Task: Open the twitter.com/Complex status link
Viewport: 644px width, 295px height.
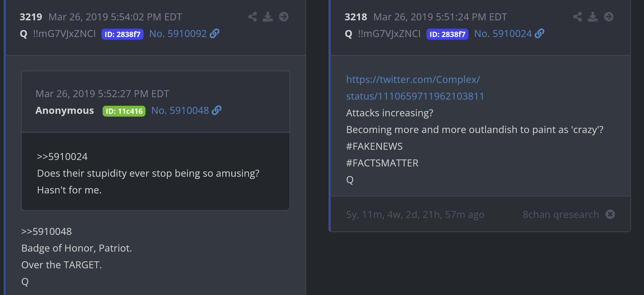Action: click(415, 88)
